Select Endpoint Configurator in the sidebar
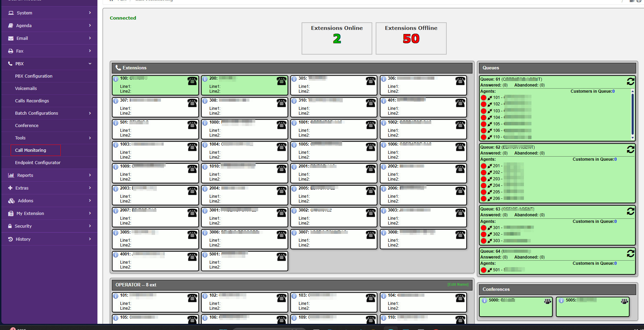The image size is (644, 330). click(x=38, y=162)
